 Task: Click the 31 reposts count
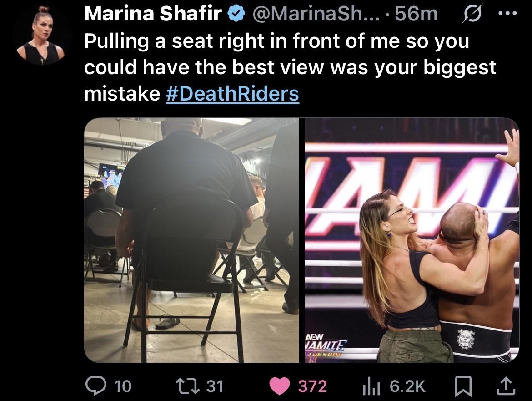pyautogui.click(x=215, y=386)
